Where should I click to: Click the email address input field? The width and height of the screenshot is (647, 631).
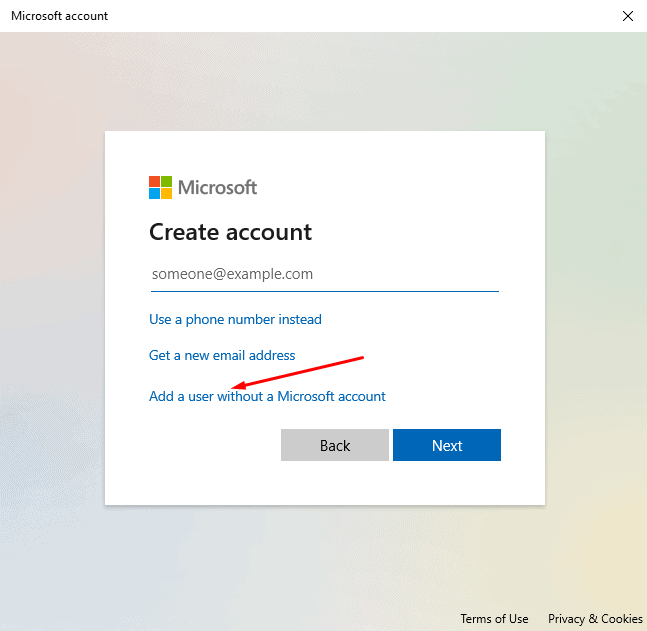tap(325, 274)
